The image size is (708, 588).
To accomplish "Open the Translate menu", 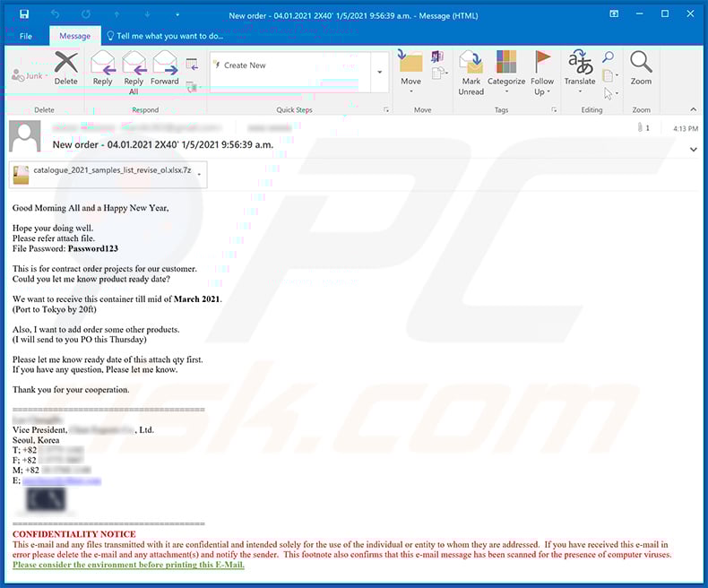I will point(580,73).
